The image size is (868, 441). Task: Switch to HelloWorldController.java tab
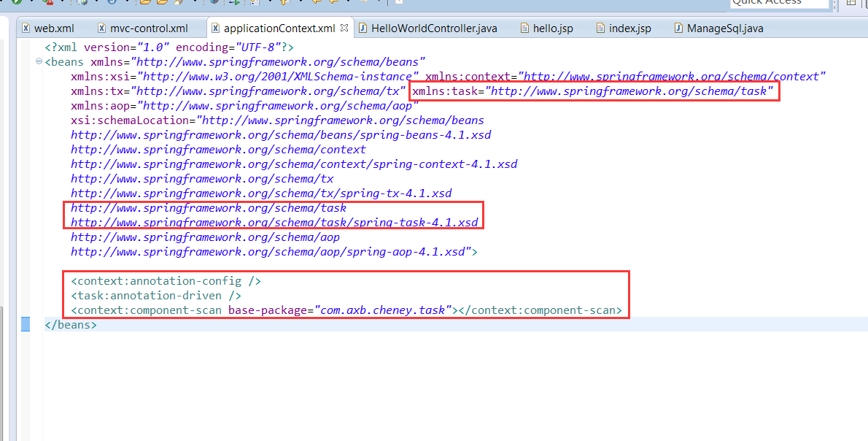tap(428, 28)
